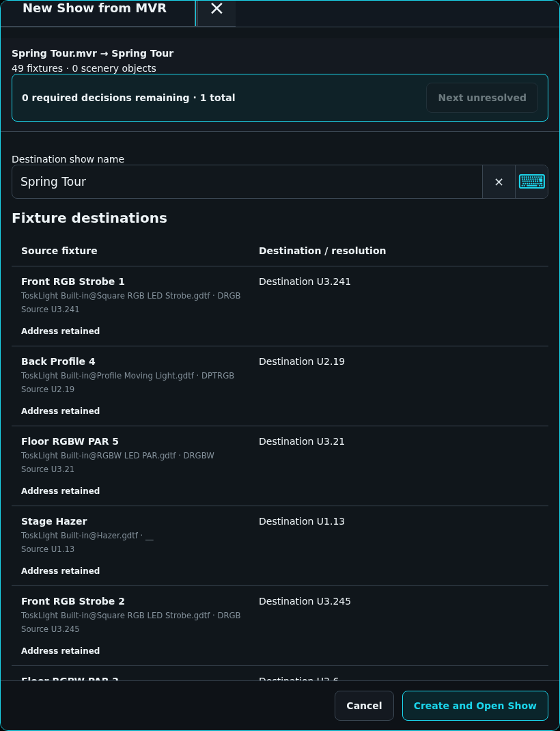Jump to Next unresolved decision
Viewport: 560px width, 731px height.
coord(482,98)
